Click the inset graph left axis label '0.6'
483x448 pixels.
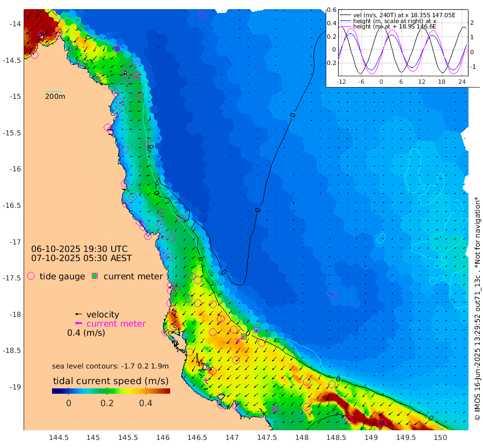point(332,10)
